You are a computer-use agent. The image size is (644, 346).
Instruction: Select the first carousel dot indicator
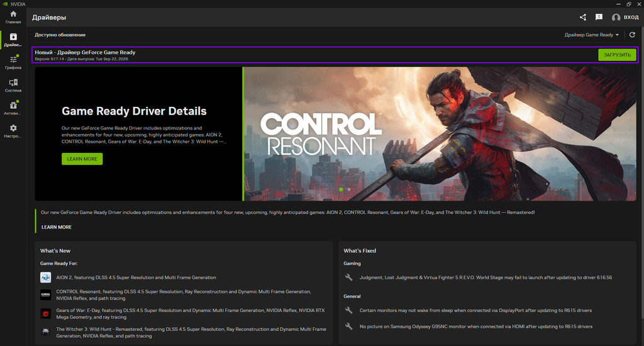(x=341, y=189)
